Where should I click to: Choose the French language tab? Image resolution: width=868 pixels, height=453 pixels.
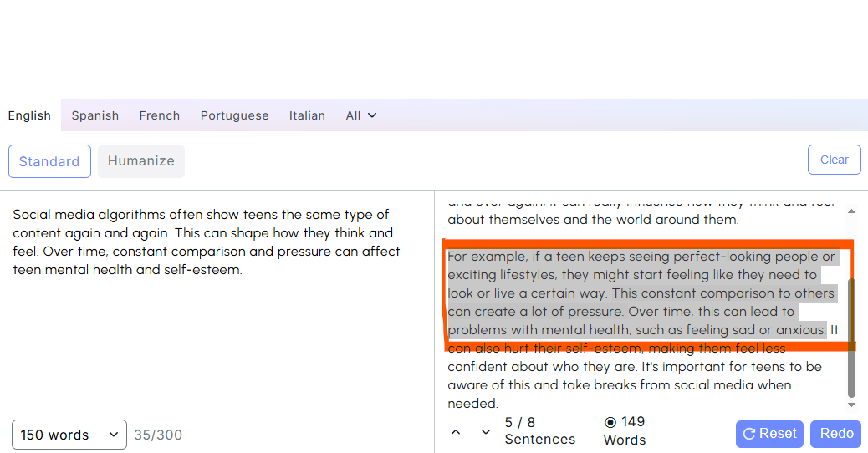coord(160,115)
